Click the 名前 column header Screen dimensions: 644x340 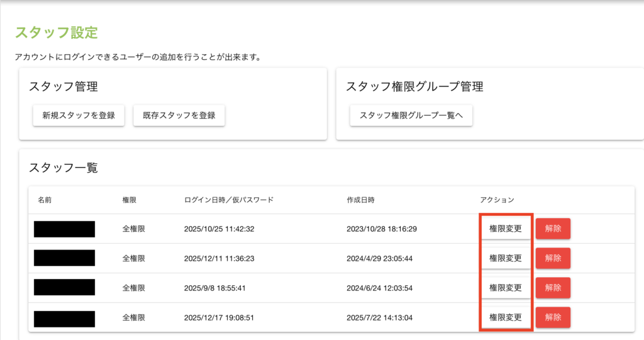point(45,200)
